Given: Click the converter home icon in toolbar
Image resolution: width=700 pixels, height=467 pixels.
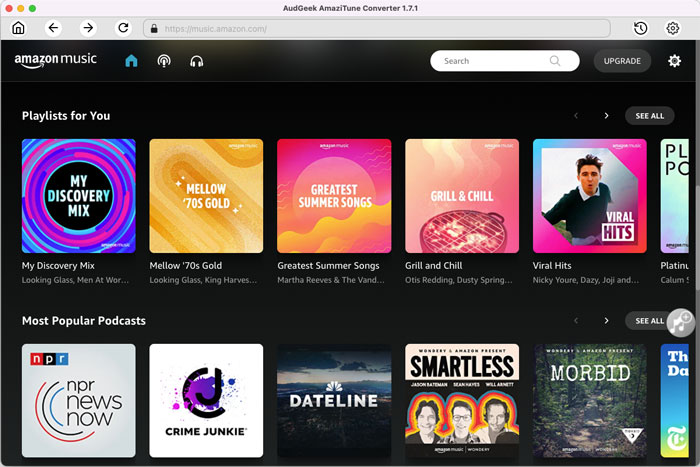Looking at the screenshot, I should (18, 28).
